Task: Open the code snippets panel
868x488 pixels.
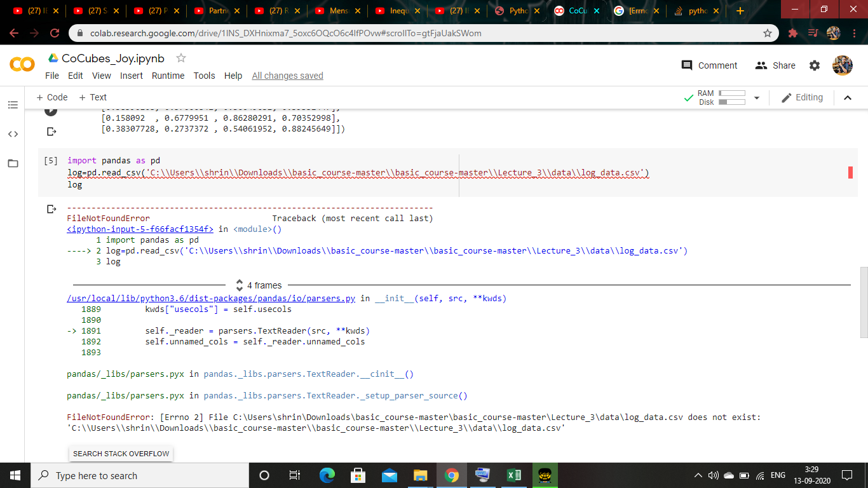Action: (13, 134)
